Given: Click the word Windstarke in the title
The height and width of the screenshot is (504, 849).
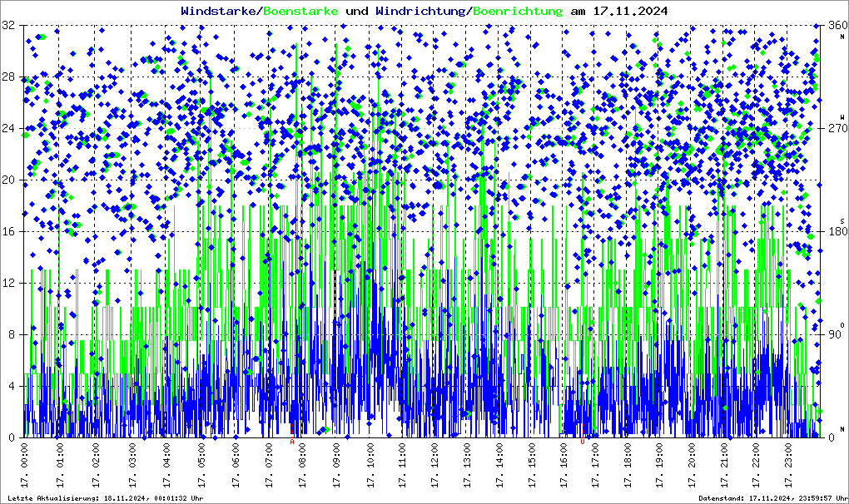Looking at the screenshot, I should pos(218,11).
